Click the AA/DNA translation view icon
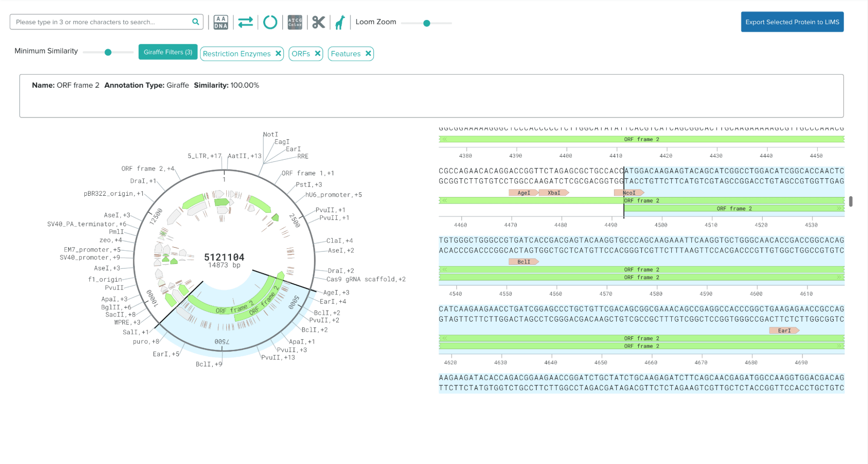 pyautogui.click(x=221, y=22)
